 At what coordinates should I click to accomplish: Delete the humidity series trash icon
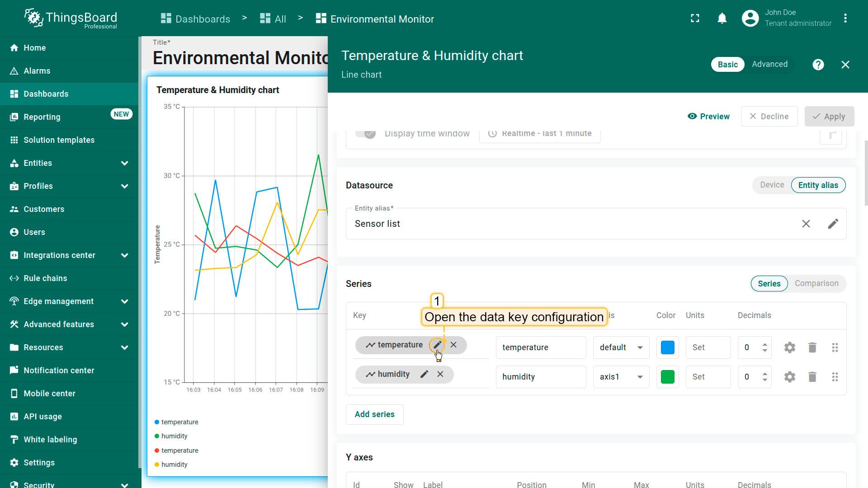[812, 377]
